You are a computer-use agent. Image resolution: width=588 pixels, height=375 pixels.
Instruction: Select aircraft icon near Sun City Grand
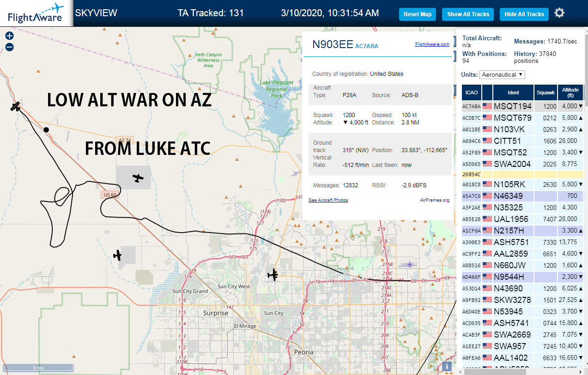[117, 255]
